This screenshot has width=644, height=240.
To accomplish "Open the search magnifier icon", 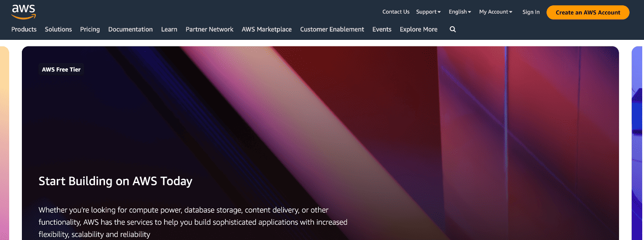I will (453, 29).
